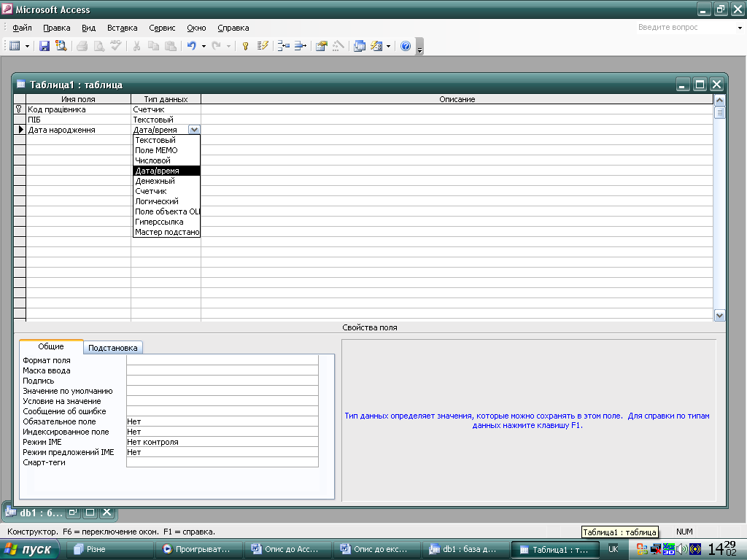Choose 'Счетчик' in the dropdown list
The image size is (747, 560).
[167, 191]
